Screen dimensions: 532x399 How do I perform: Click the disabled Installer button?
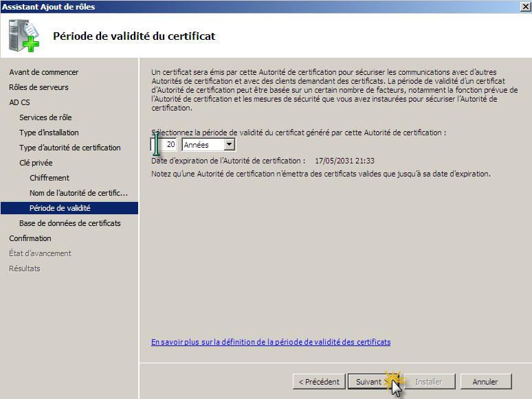pos(429,382)
